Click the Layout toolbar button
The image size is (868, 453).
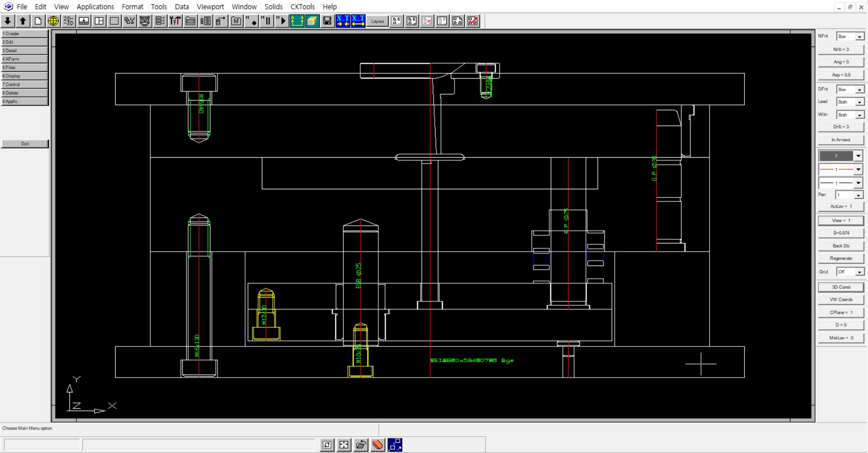[x=377, y=21]
